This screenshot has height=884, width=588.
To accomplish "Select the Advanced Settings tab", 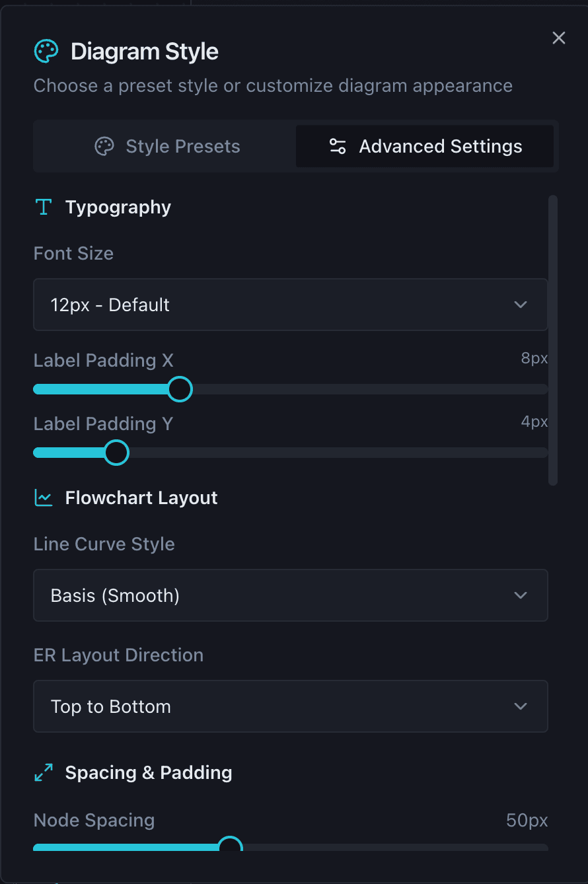I will click(425, 146).
